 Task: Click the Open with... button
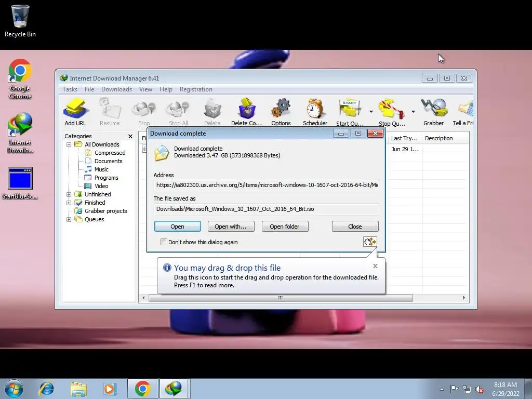click(x=231, y=227)
